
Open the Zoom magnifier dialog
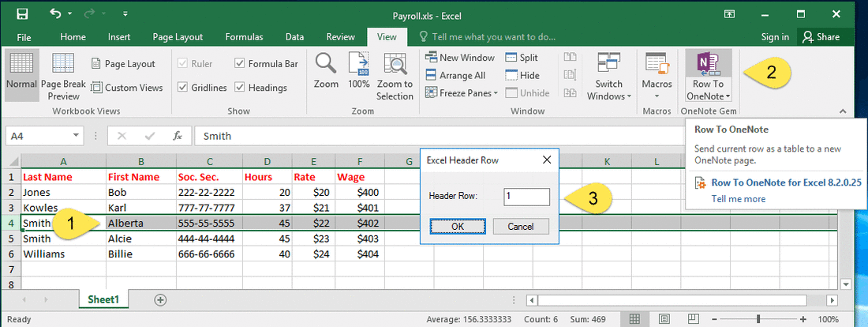coord(326,70)
